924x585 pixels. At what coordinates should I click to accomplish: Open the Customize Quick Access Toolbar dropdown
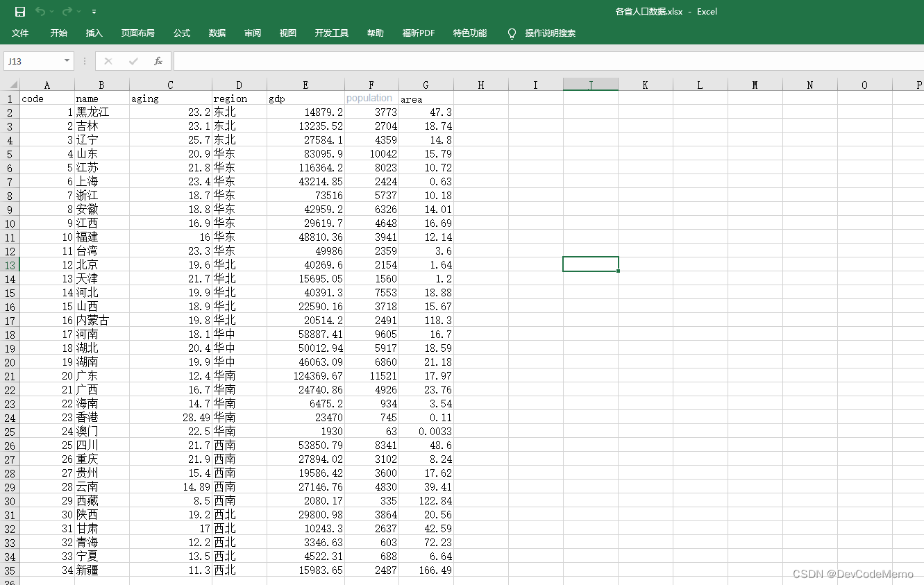click(x=95, y=12)
